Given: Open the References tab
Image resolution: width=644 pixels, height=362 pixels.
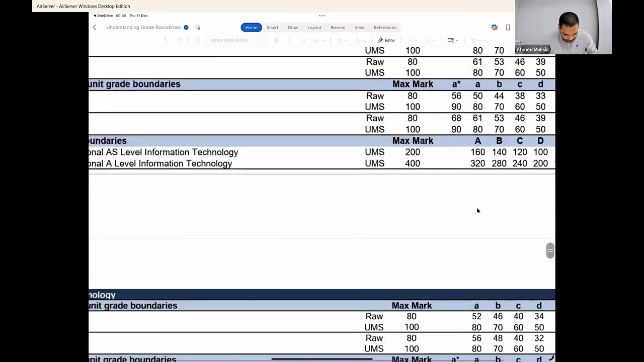Looking at the screenshot, I should [385, 27].
